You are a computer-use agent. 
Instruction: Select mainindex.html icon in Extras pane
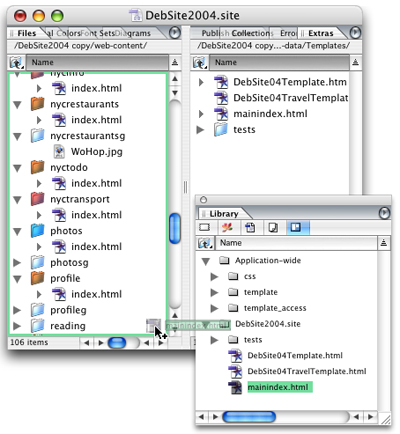[x=221, y=114]
